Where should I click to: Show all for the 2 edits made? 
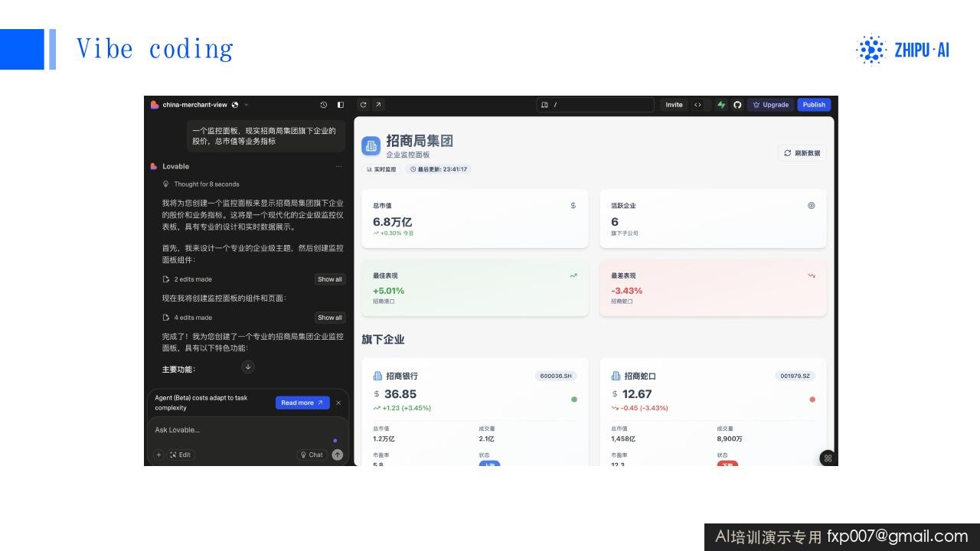click(330, 279)
